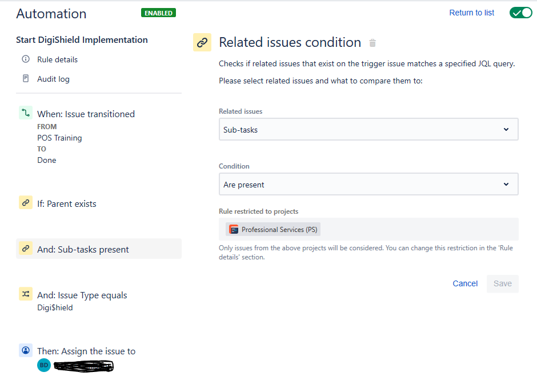Viewport: 537px width, 392px height.
Task: Click the Start DigiShield Implementation rule title
Action: pyautogui.click(x=82, y=40)
